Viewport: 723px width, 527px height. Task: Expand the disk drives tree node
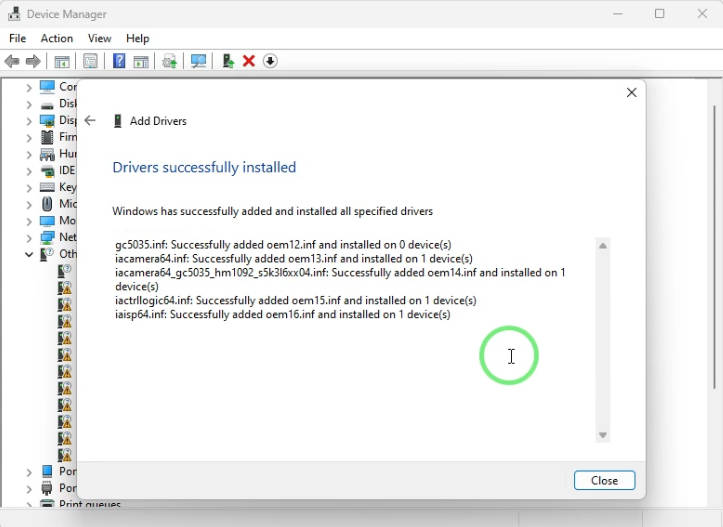tap(29, 104)
